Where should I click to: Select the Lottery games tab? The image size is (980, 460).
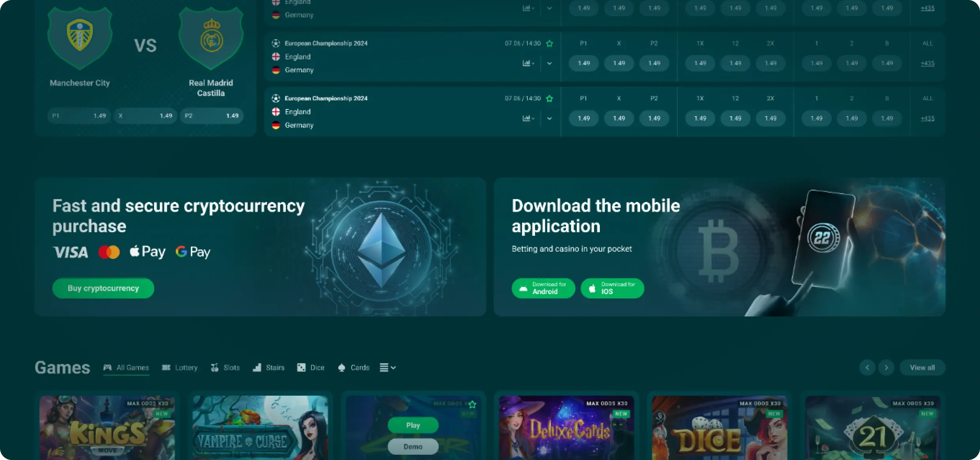180,368
